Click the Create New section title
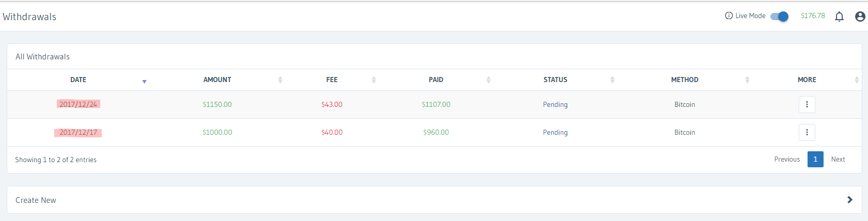This screenshot has height=221, width=868. pyautogui.click(x=36, y=200)
